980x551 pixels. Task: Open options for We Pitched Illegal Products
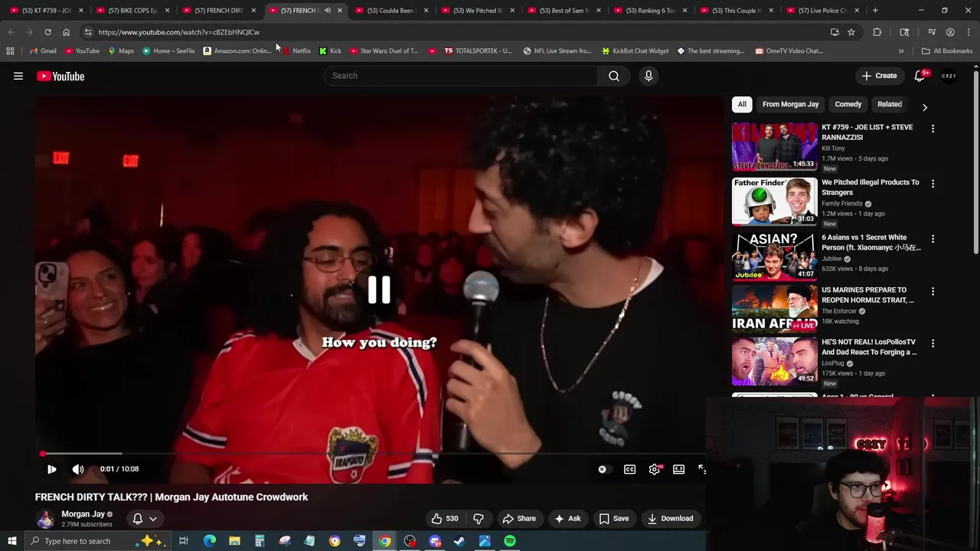933,184
